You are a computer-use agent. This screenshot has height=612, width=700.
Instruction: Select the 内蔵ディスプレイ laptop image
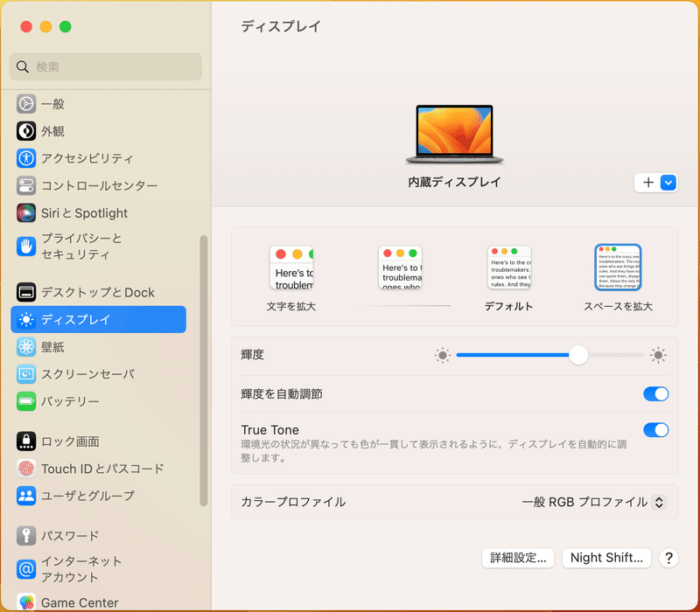(x=454, y=134)
